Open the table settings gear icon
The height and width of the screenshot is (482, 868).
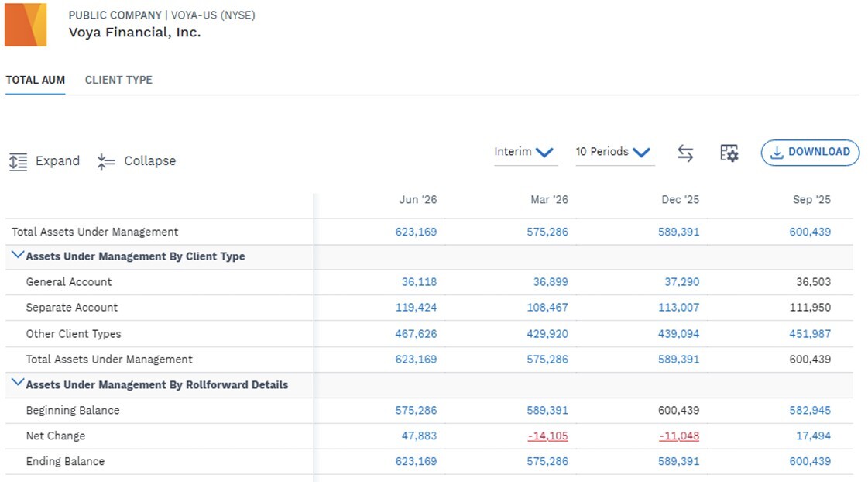pyautogui.click(x=729, y=153)
